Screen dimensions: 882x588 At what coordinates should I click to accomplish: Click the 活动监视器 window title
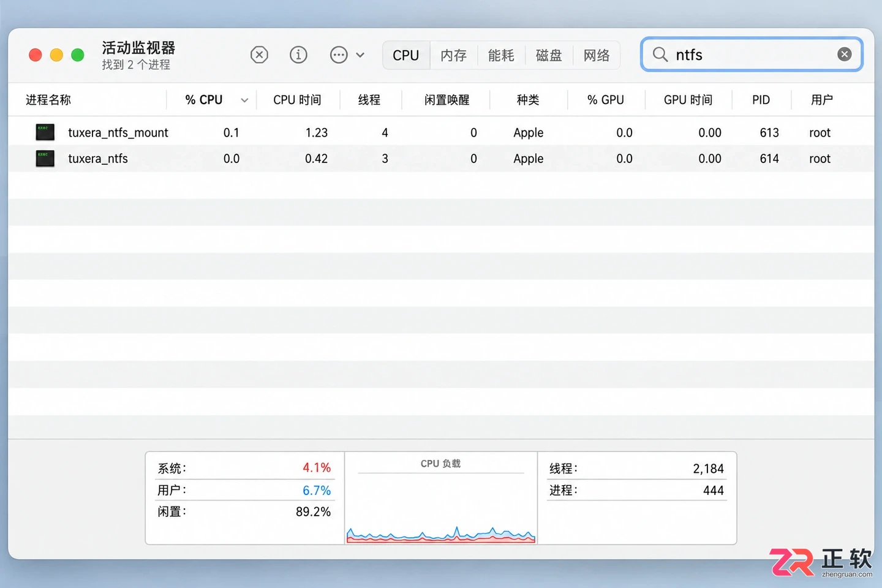point(138,47)
